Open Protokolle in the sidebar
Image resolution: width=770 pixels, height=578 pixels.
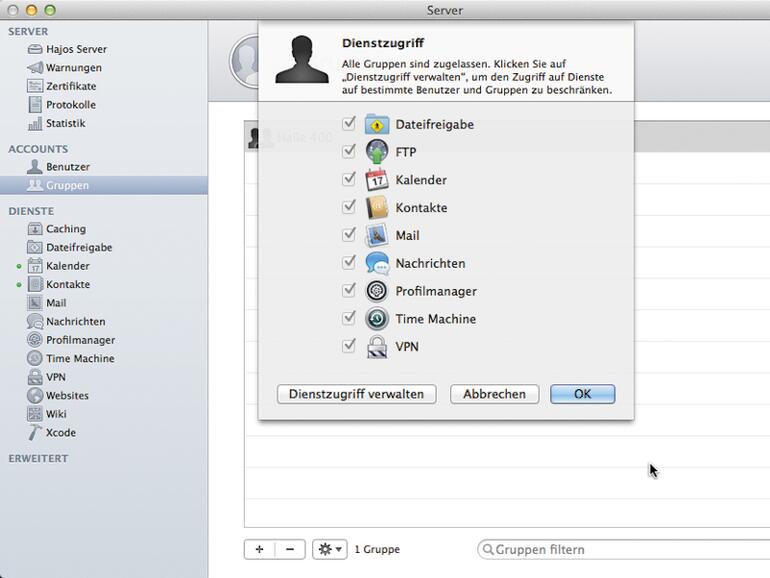62,105
